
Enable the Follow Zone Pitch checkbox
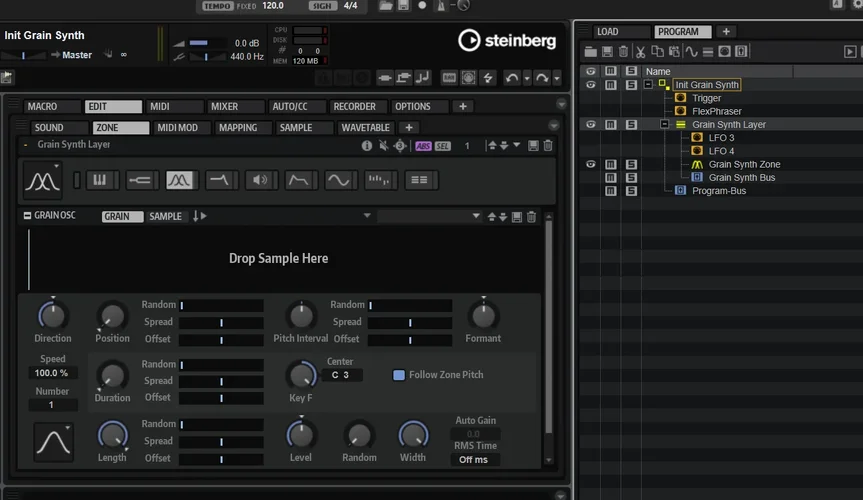(x=399, y=375)
